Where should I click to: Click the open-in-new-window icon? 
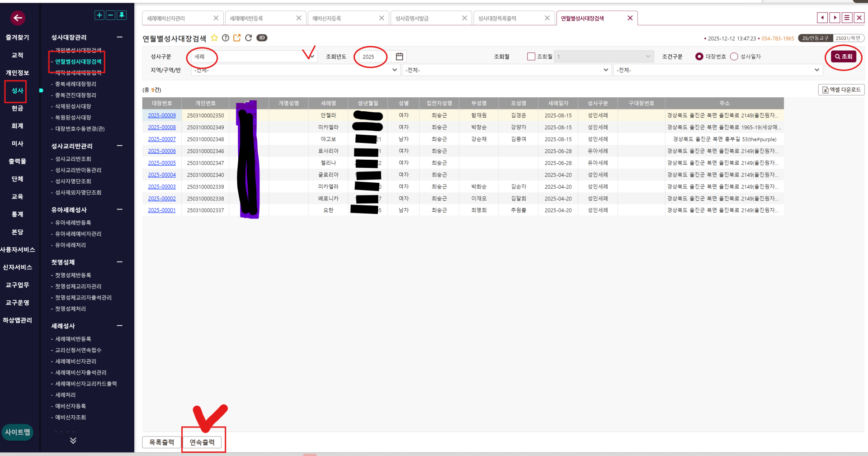[x=237, y=38]
